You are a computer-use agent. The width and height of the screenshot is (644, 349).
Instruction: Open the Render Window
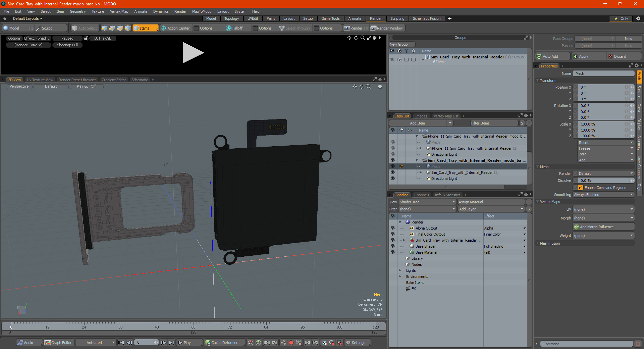coord(387,28)
